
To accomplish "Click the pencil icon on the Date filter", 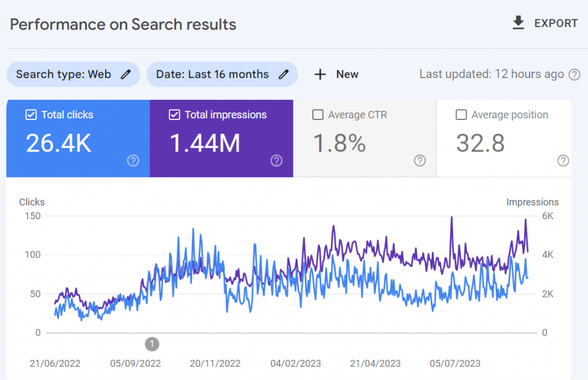I will pyautogui.click(x=283, y=74).
